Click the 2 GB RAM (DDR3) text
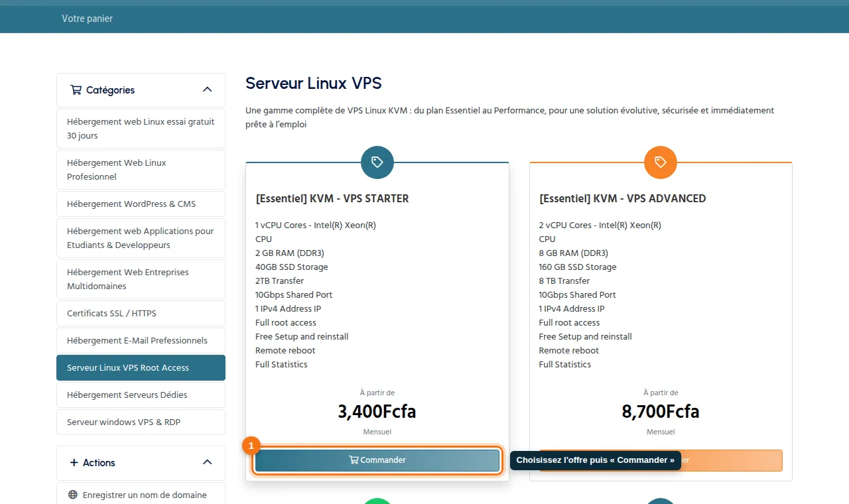Image resolution: width=849 pixels, height=504 pixels. click(290, 253)
